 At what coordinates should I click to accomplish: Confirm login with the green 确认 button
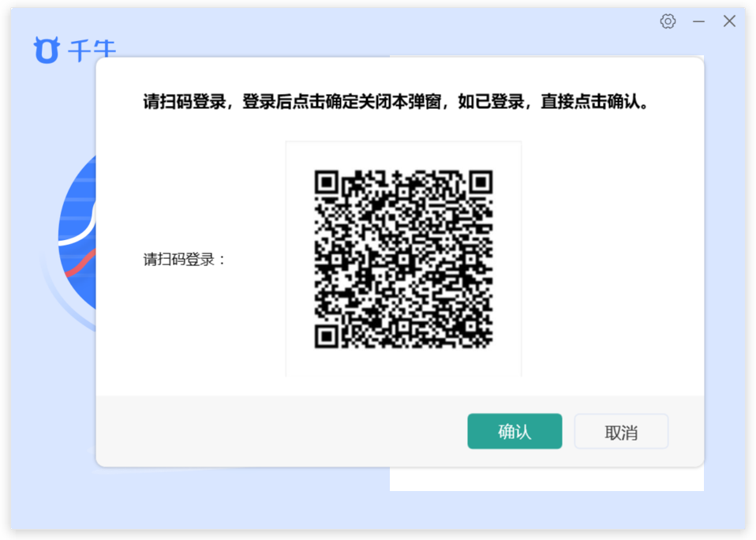click(x=515, y=431)
